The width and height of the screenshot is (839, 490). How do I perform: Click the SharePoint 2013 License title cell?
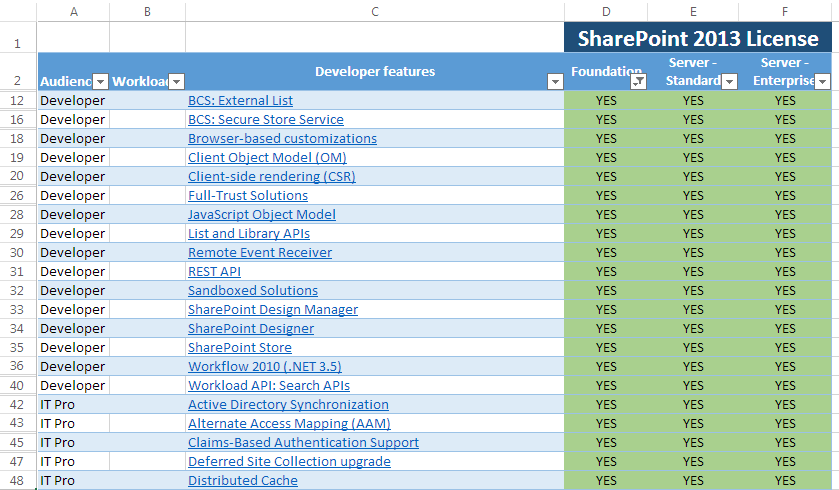point(698,39)
